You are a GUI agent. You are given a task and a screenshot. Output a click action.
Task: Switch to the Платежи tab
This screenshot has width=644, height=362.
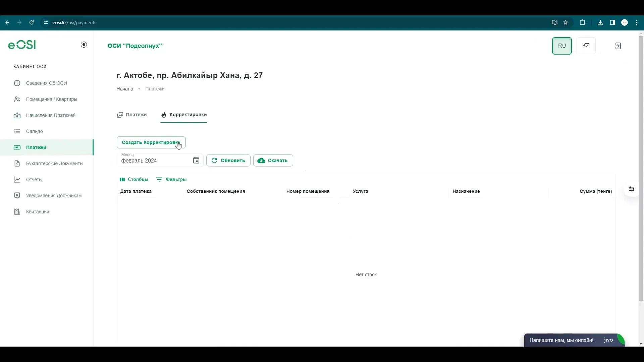click(132, 115)
